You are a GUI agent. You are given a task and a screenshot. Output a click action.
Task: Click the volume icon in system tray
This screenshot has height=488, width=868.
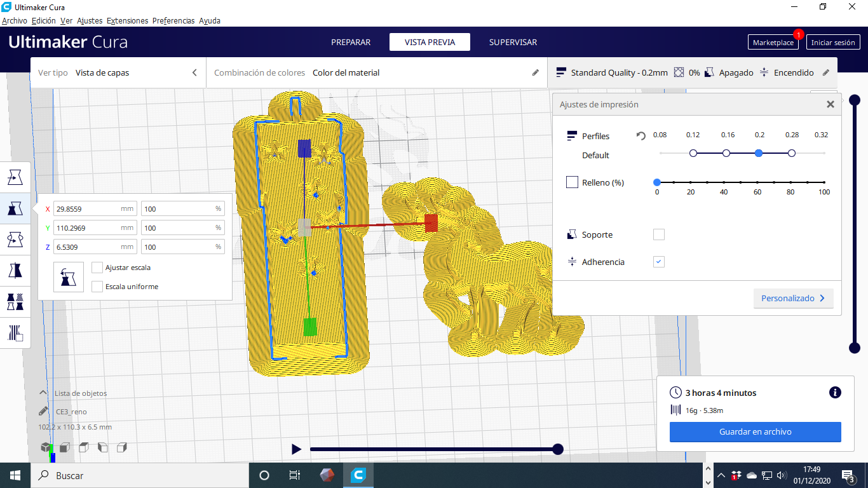(x=782, y=475)
